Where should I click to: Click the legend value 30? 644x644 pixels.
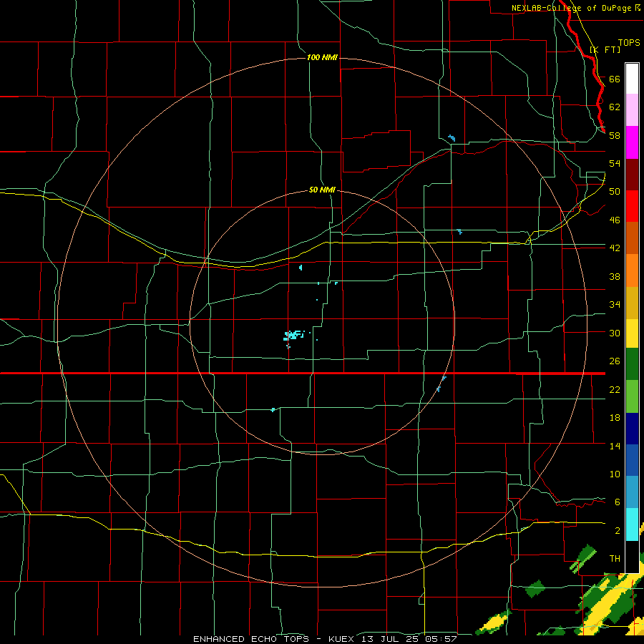(615, 333)
